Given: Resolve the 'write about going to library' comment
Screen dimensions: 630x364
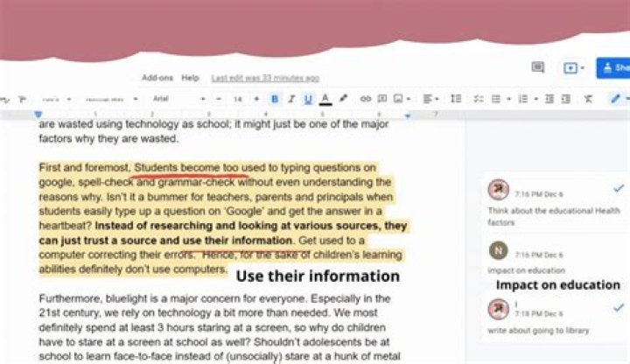Looking at the screenshot, I should pos(619,308).
